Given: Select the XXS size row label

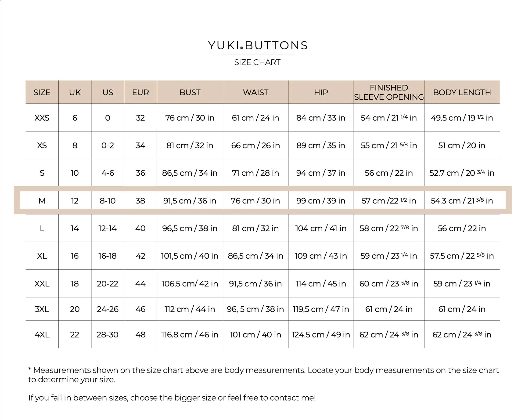Looking at the screenshot, I should (x=42, y=118).
